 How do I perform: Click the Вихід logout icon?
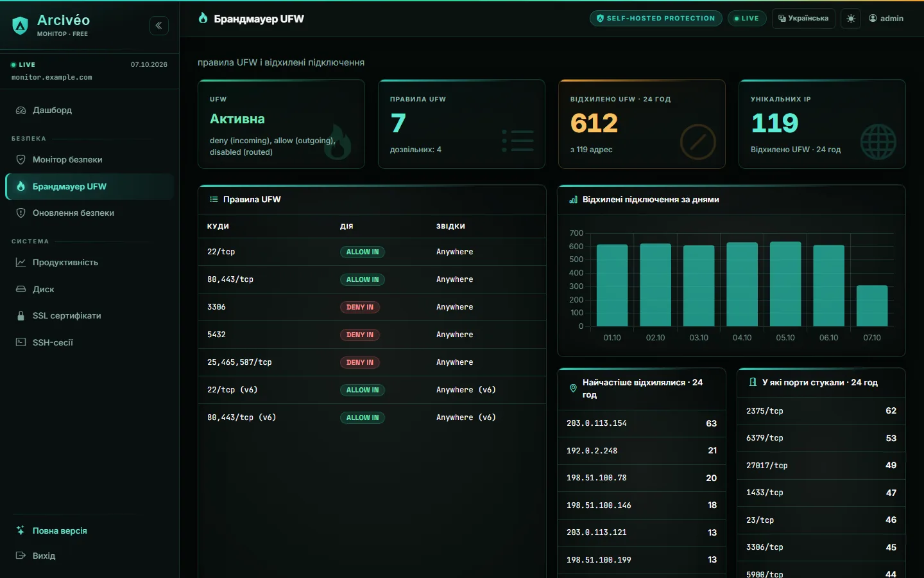coord(21,556)
